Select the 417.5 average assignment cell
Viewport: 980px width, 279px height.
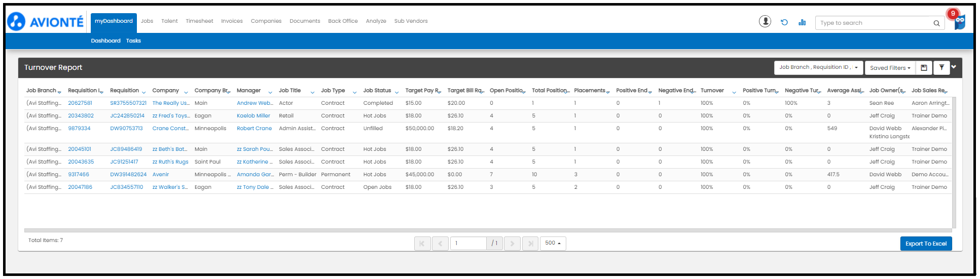click(833, 175)
